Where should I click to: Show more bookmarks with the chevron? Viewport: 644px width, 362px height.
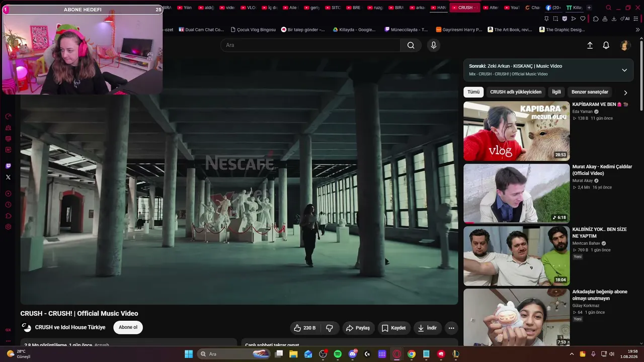click(x=638, y=30)
